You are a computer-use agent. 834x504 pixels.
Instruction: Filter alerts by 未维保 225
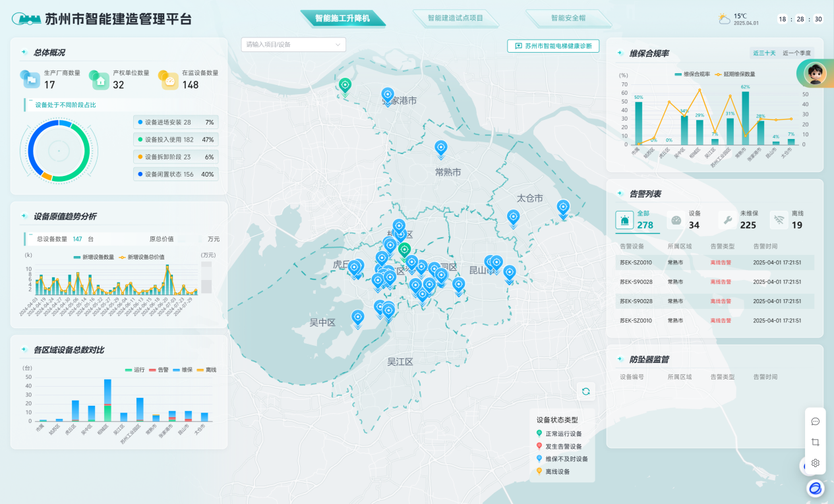[x=740, y=221]
